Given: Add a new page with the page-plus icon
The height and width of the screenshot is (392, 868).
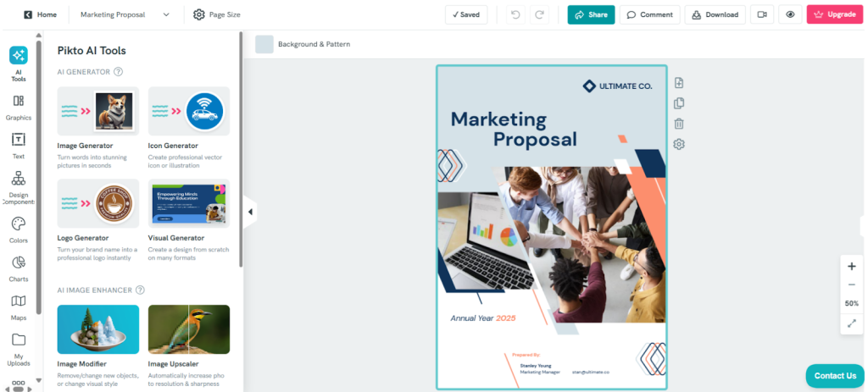Looking at the screenshot, I should pyautogui.click(x=679, y=83).
